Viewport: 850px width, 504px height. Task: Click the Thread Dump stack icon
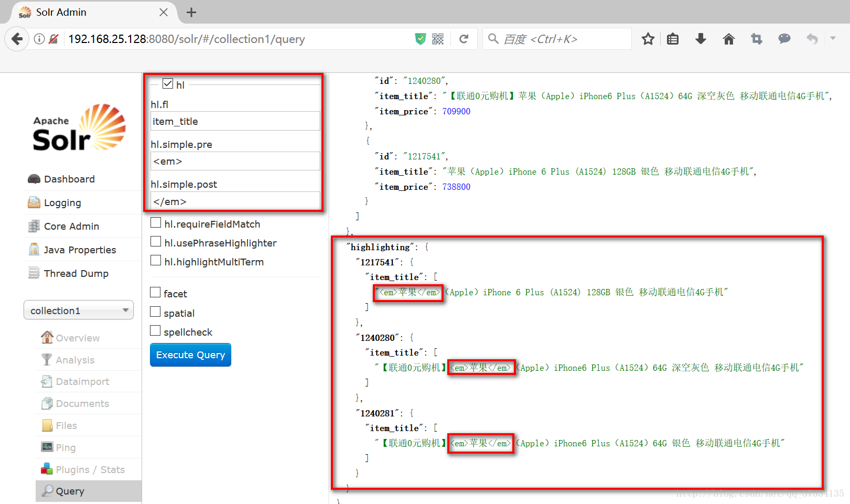coord(34,273)
